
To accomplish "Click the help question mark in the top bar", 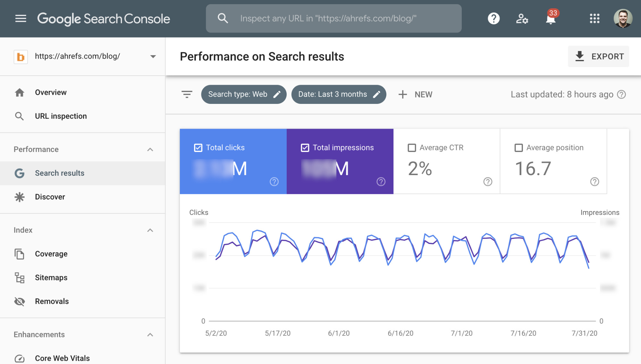I will coord(493,19).
